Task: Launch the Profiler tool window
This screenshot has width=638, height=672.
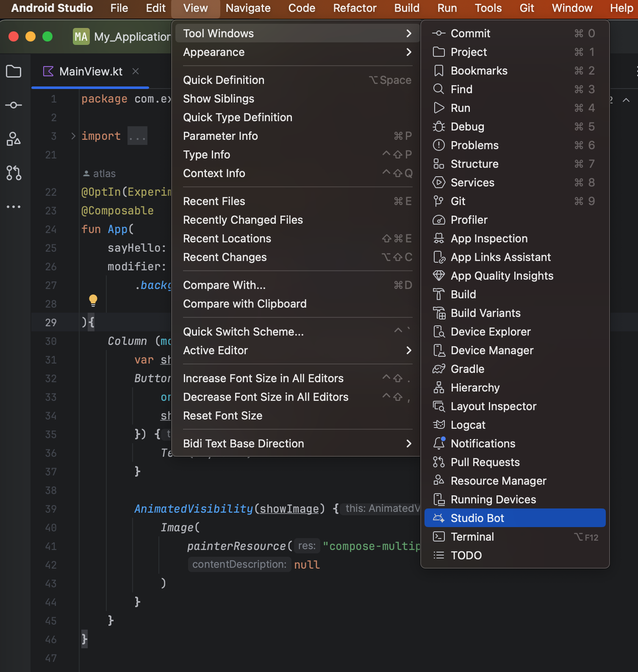Action: pos(515,219)
